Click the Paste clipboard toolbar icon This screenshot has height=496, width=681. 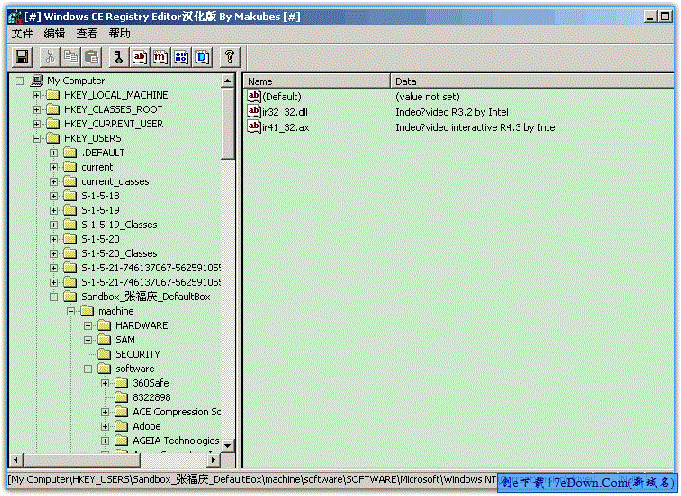coord(92,57)
